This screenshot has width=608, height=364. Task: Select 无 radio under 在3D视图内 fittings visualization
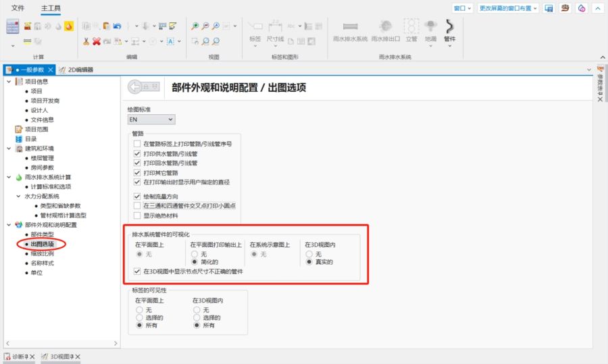point(309,253)
